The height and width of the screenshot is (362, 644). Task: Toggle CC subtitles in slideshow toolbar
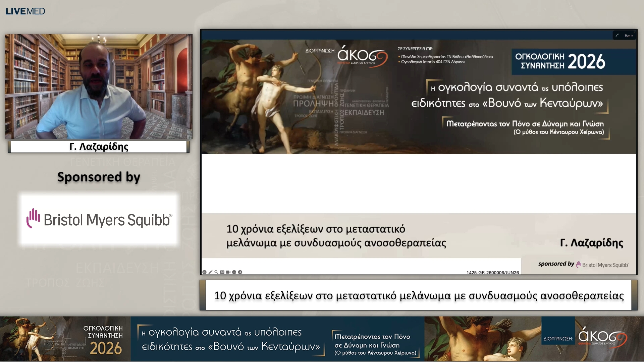(222, 272)
